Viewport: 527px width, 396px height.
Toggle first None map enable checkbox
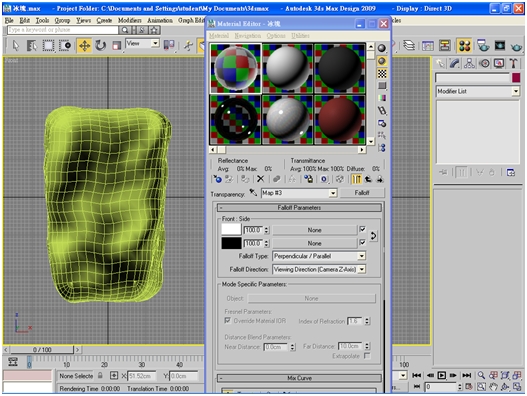(362, 230)
